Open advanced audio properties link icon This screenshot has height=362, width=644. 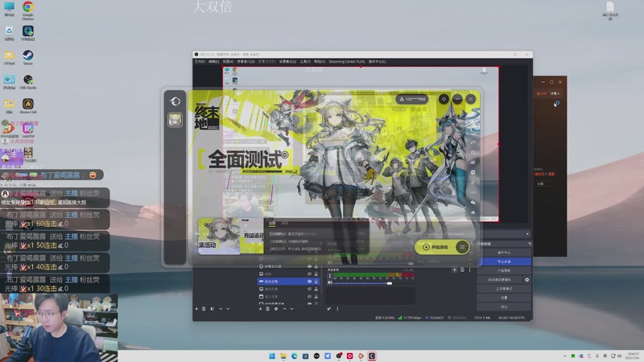tap(329, 309)
